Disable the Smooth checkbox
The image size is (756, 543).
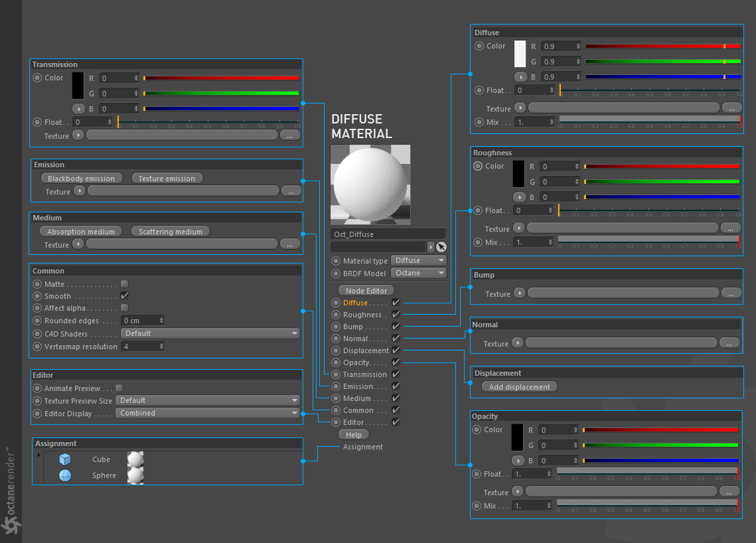pos(124,295)
